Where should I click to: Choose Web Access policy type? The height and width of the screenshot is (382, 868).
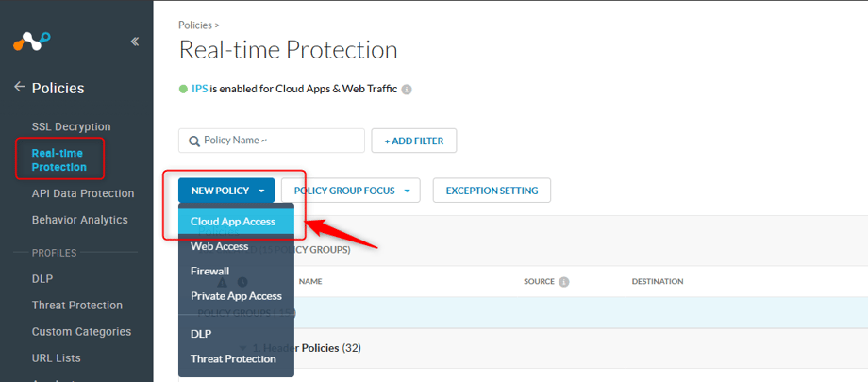220,246
